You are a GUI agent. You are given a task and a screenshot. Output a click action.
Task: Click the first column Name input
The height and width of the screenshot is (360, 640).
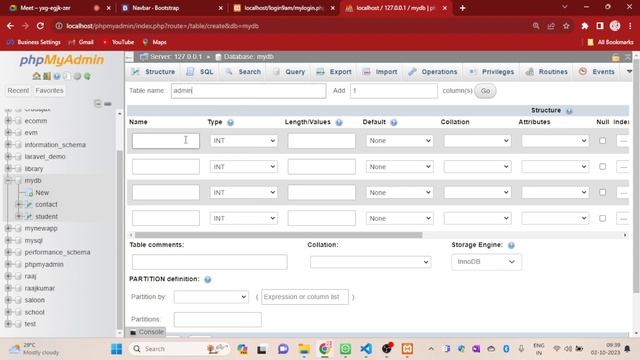[x=166, y=141]
